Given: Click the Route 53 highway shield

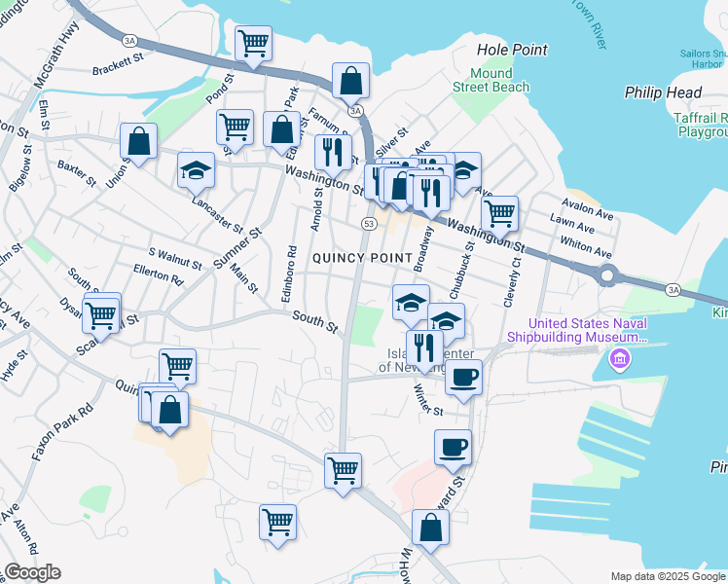Looking at the screenshot, I should click(x=369, y=224).
